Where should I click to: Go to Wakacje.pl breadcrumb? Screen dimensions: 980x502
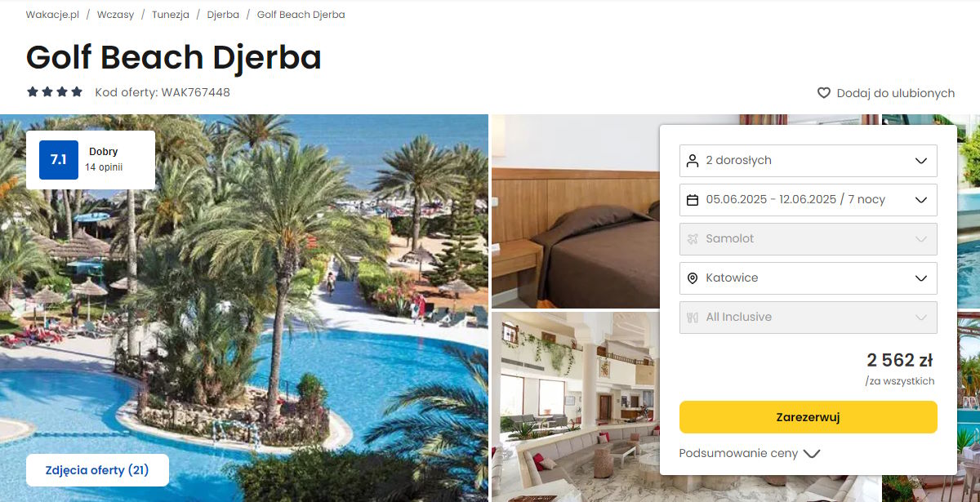coord(53,15)
